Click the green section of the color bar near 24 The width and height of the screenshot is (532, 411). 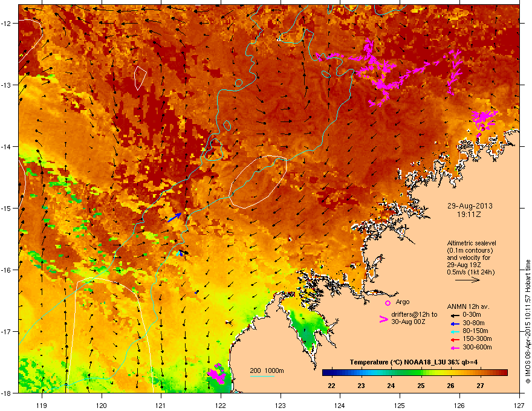391,373
